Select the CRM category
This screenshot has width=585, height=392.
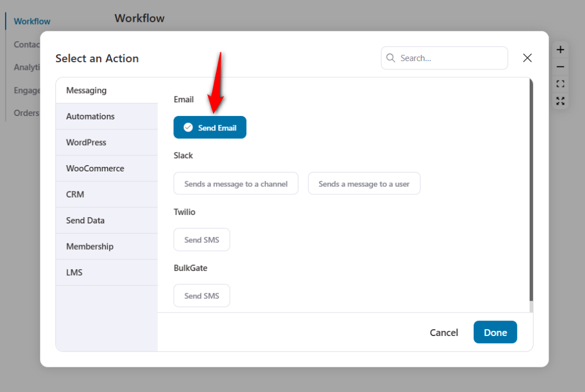coord(106,194)
